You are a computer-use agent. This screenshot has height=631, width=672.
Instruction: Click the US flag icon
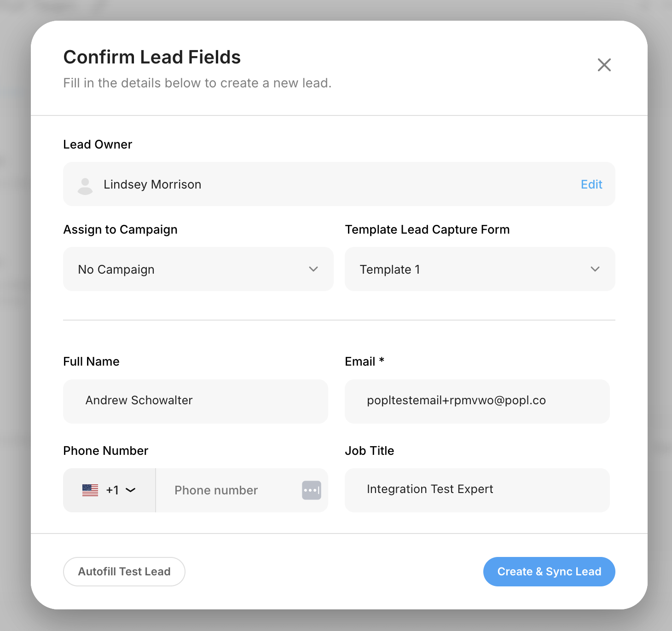tap(90, 490)
